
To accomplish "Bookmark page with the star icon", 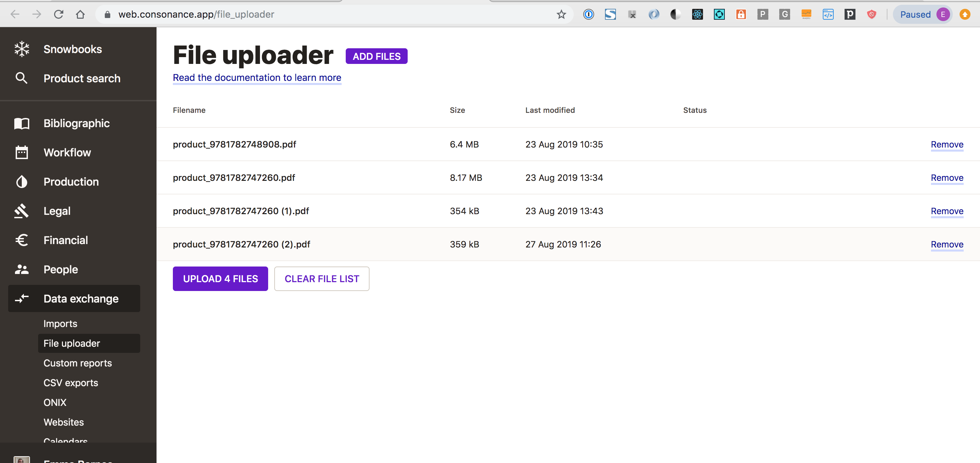I will pyautogui.click(x=561, y=14).
